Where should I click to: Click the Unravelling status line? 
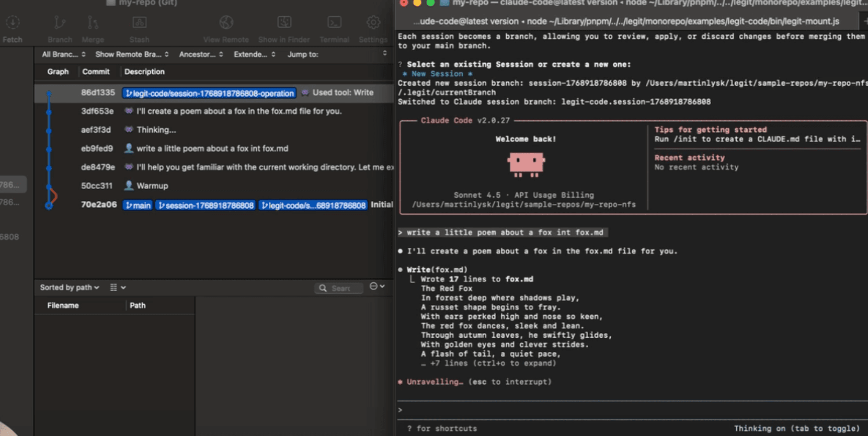(474, 382)
